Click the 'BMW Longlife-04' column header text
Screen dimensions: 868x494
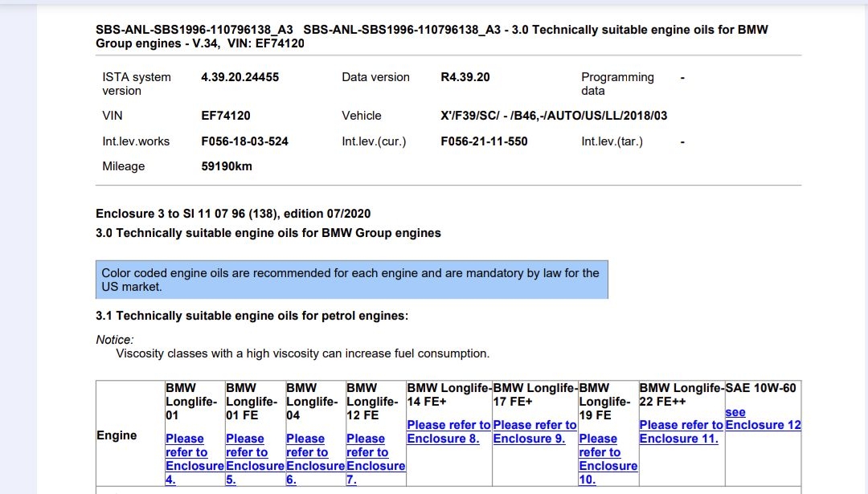tap(312, 402)
